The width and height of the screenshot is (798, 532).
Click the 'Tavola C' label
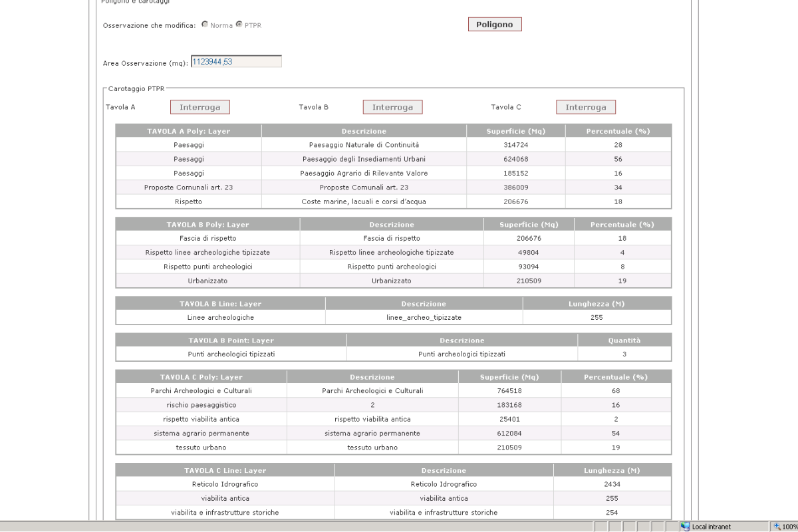pyautogui.click(x=506, y=106)
